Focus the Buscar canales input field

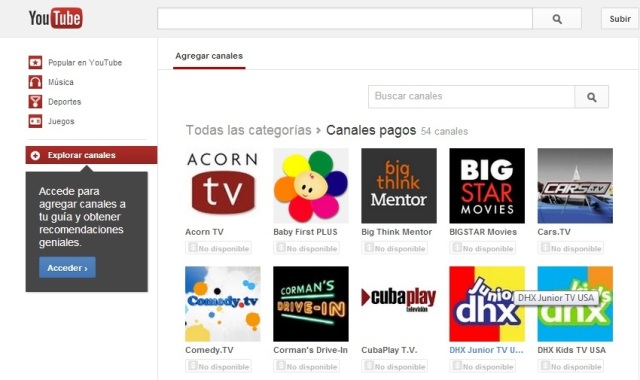point(471,97)
